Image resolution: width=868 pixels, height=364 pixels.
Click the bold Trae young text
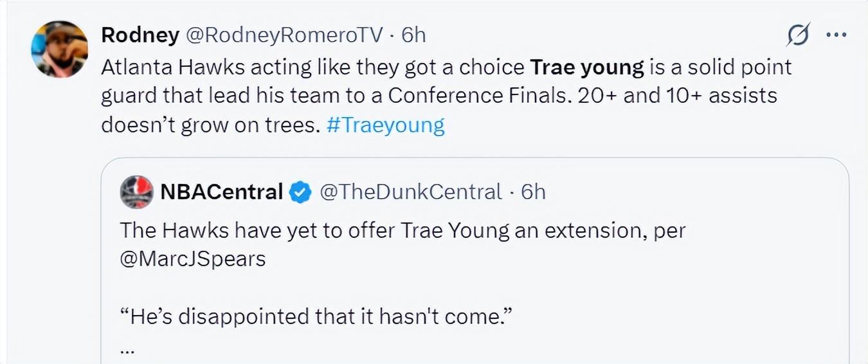[x=586, y=67]
